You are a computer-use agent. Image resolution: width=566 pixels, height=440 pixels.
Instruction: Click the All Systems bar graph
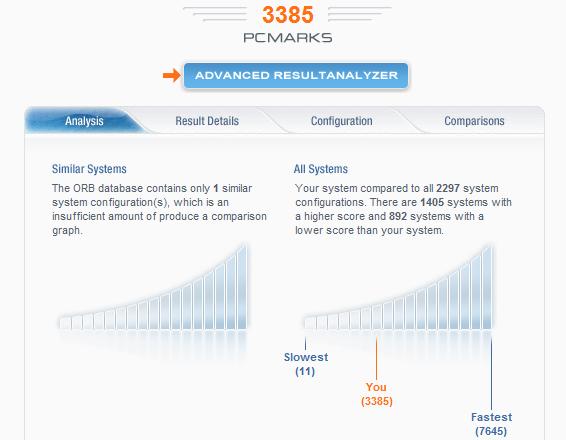[x=399, y=288]
